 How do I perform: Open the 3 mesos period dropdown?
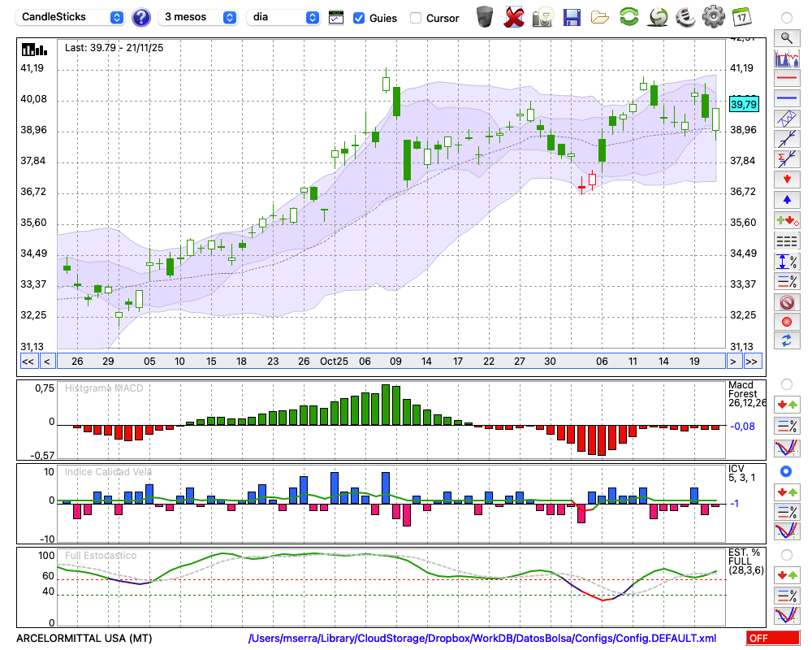tap(197, 17)
